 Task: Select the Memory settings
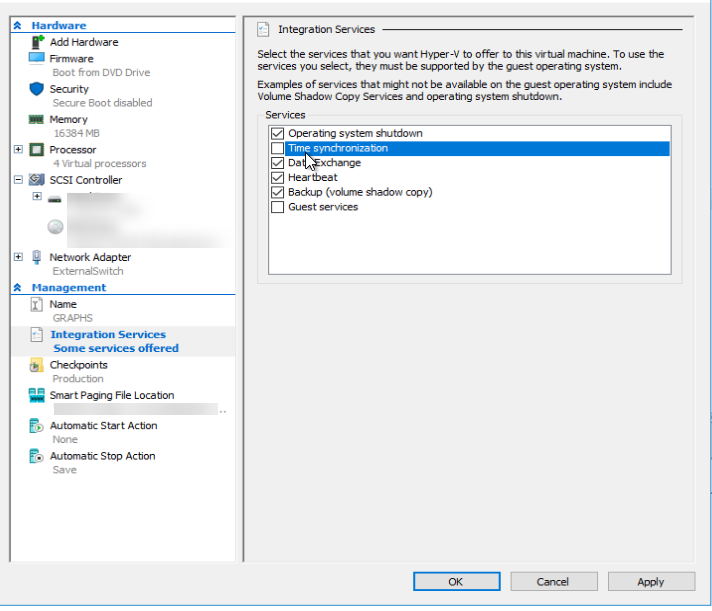pyautogui.click(x=69, y=119)
